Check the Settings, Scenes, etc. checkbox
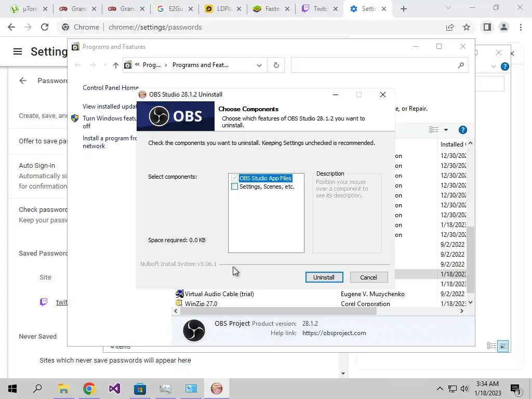 (234, 187)
